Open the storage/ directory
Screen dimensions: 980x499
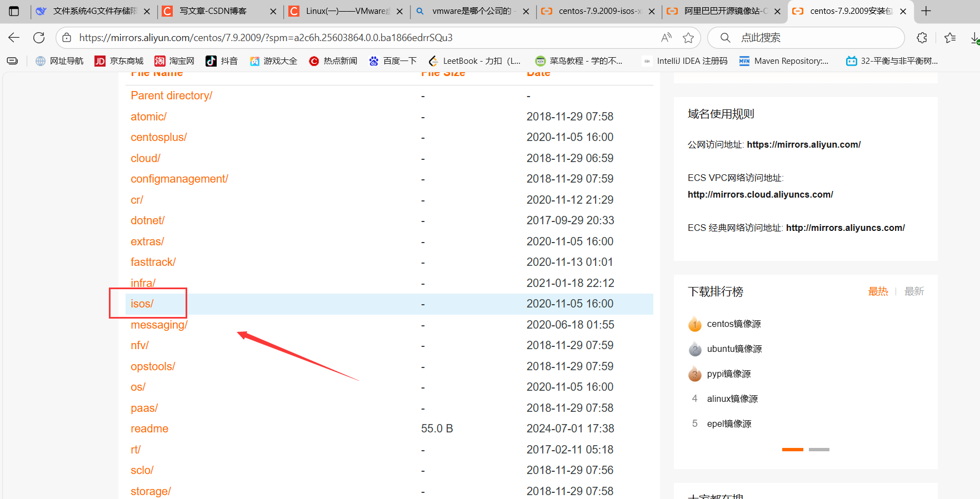pos(151,491)
